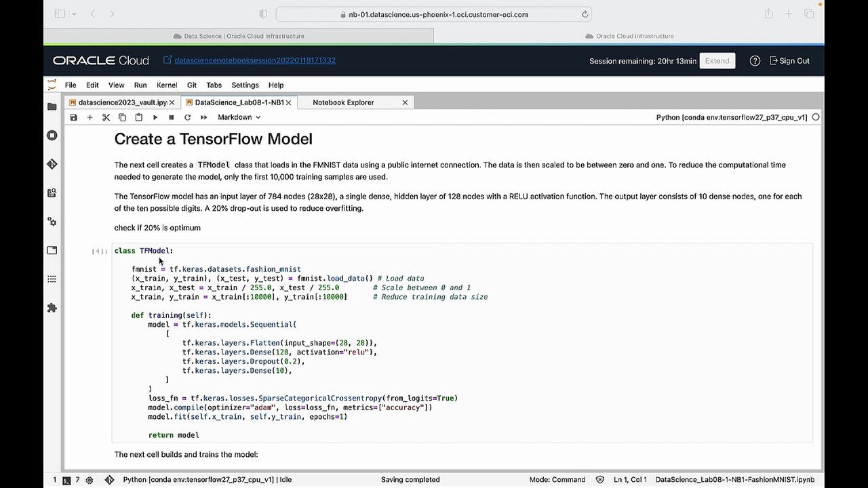
Task: Run the selected cell with play icon
Action: click(155, 117)
